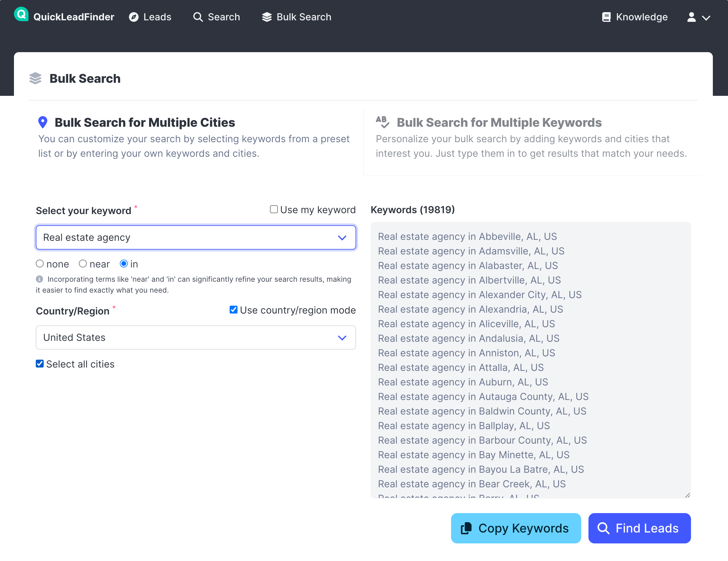The image size is (728, 561).
Task: Select the 'near' radio option
Action: pos(83,264)
